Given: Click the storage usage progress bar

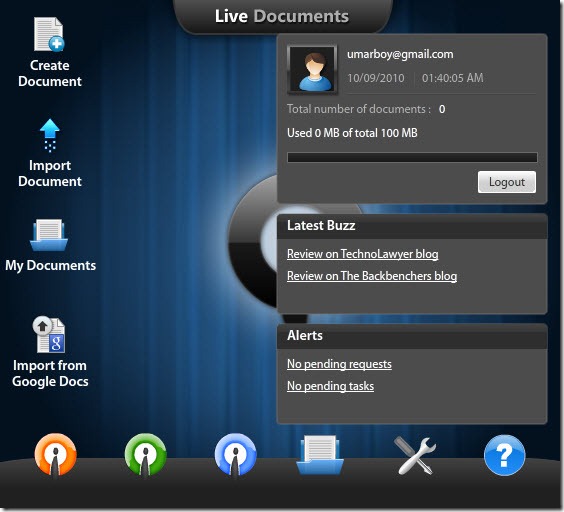Looking at the screenshot, I should 412,157.
